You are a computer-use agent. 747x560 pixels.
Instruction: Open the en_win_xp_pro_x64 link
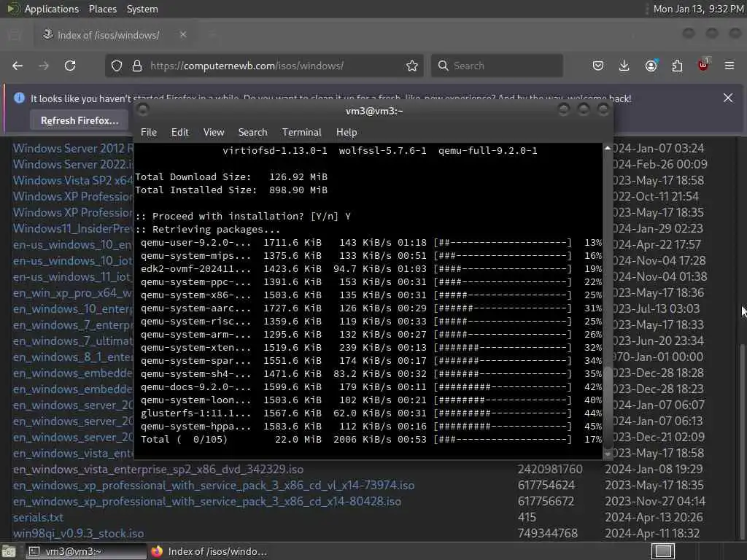[x=74, y=293]
